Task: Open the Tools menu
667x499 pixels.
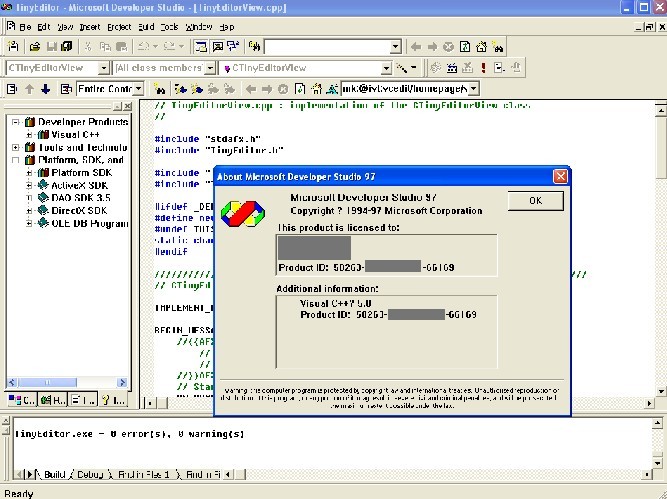Action: click(x=169, y=27)
